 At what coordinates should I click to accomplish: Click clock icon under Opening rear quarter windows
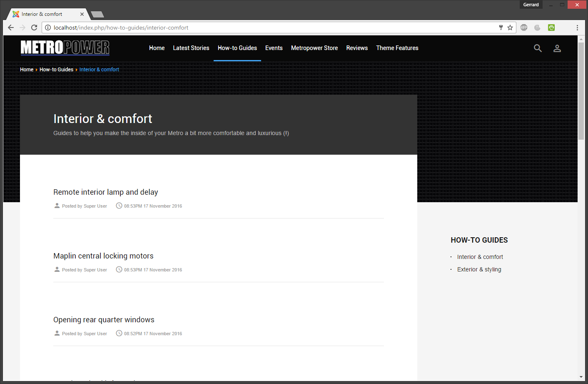coord(119,333)
